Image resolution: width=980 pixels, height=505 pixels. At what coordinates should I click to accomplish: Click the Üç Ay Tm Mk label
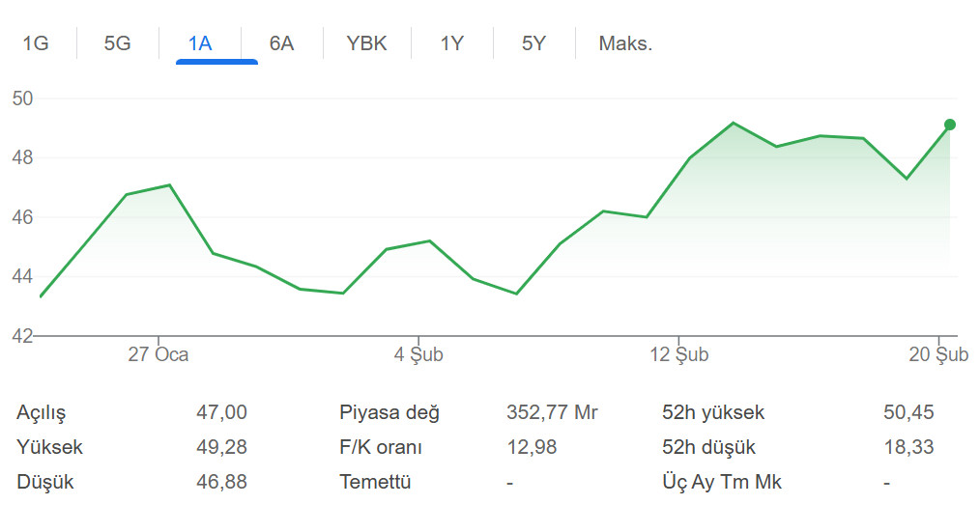click(722, 482)
